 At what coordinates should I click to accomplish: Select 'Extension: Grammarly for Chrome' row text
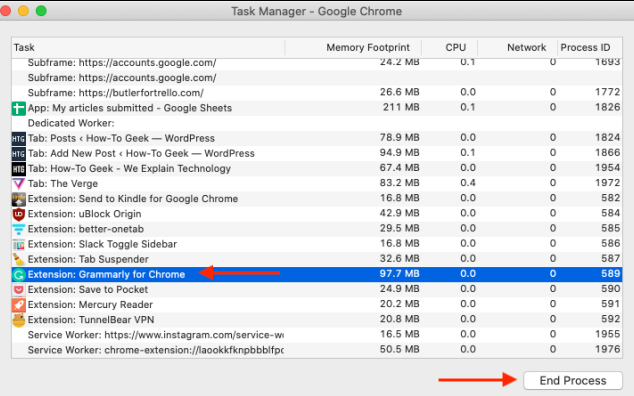coord(106,275)
